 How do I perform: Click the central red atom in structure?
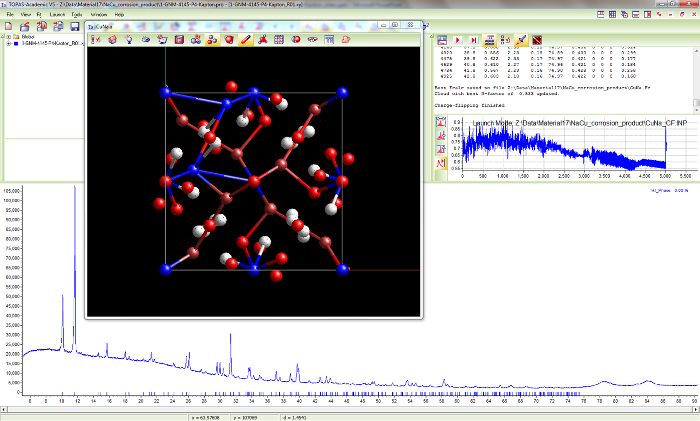[254, 180]
